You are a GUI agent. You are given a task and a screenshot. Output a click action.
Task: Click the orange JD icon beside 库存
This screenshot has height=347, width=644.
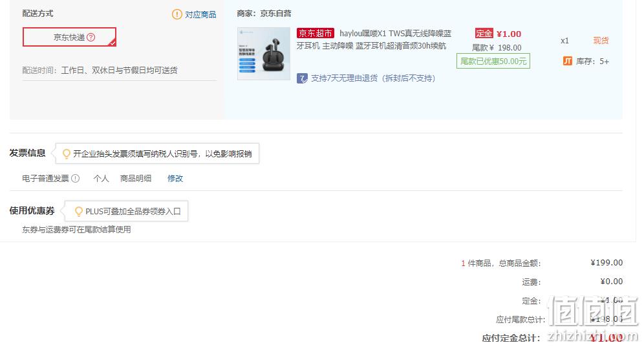(x=568, y=62)
